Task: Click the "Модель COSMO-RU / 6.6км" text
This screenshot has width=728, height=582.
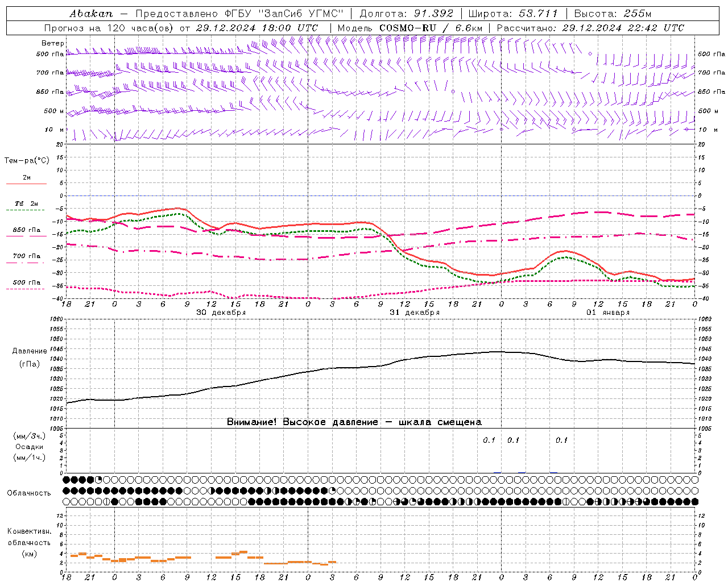Action: pyautogui.click(x=409, y=28)
